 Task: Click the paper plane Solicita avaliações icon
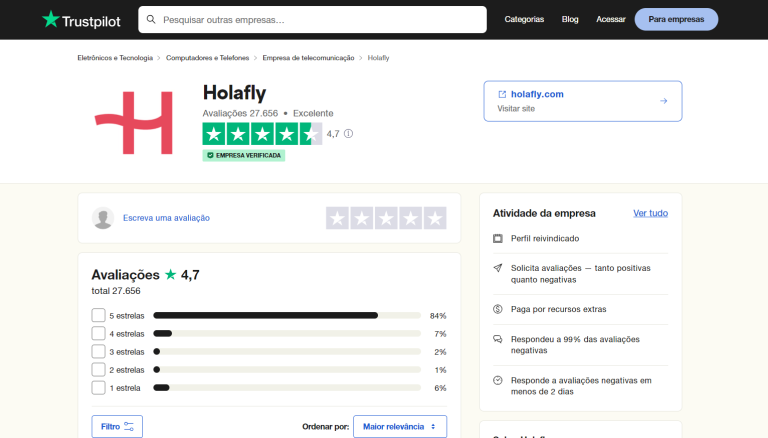point(498,268)
